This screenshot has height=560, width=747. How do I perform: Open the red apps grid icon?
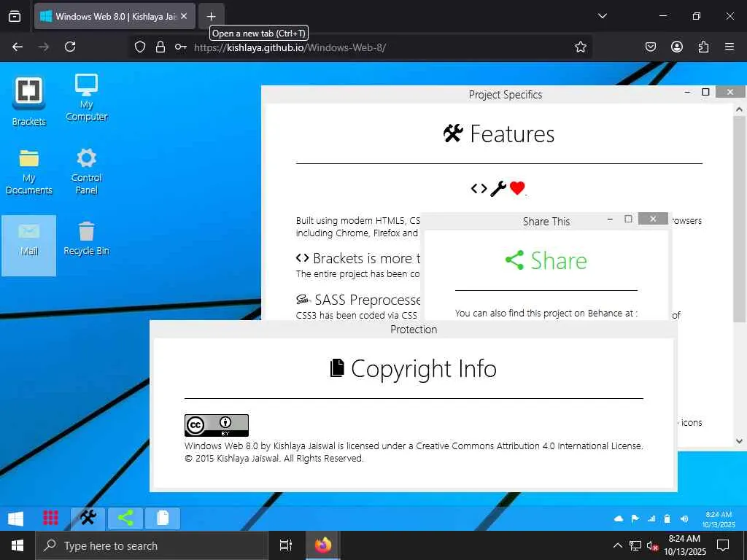(x=50, y=518)
